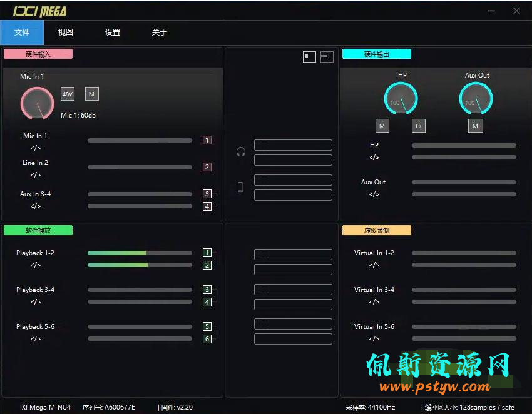Click the </> icon under Playback 5-6

pos(36,339)
